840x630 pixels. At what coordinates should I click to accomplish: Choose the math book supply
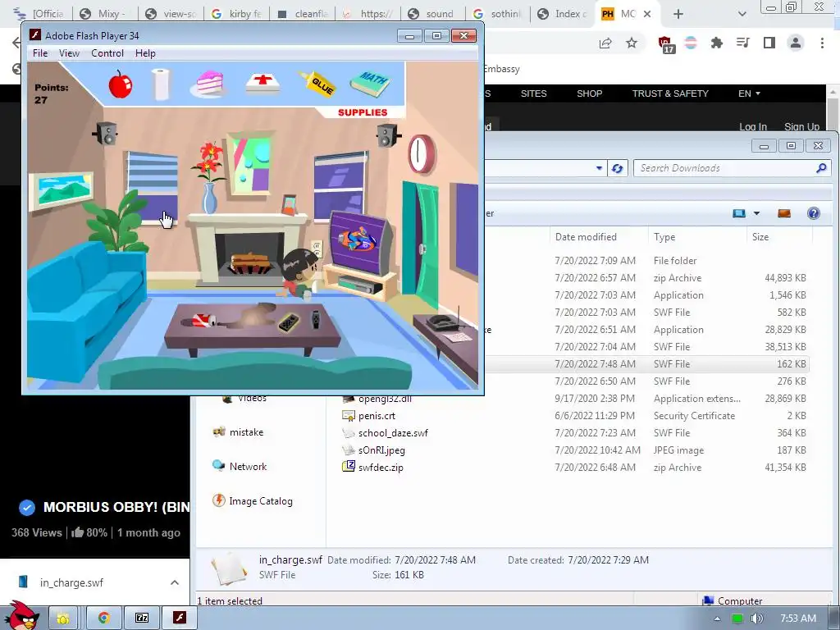click(x=370, y=84)
